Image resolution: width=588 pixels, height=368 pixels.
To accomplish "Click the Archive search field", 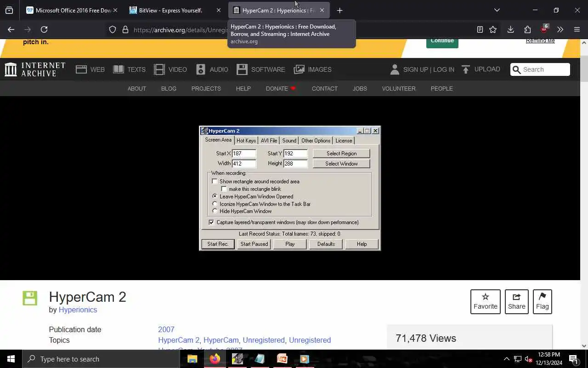I will (x=540, y=69).
